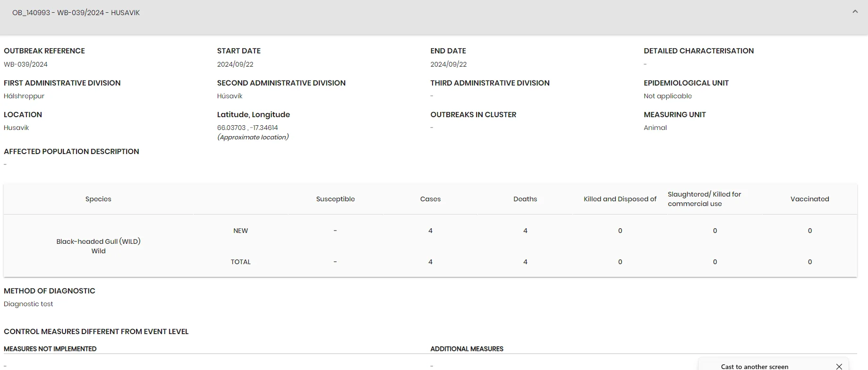The height and width of the screenshot is (370, 868).
Task: Select the coordinates 66.03703 , -17.34614
Action: click(247, 128)
